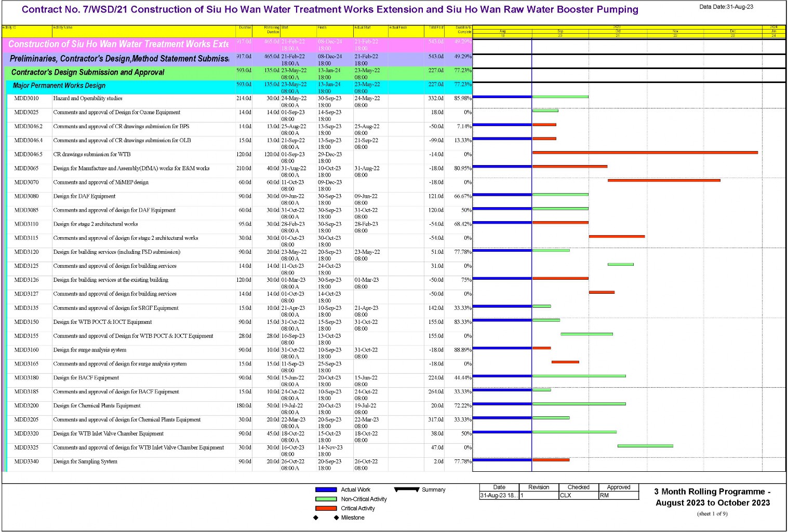The image size is (788, 532).
Task: Click the contract title heading at top
Action: [330, 10]
